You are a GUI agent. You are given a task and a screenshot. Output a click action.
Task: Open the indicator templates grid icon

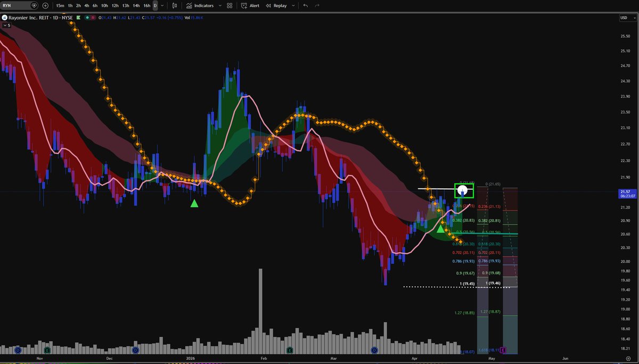pos(229,5)
